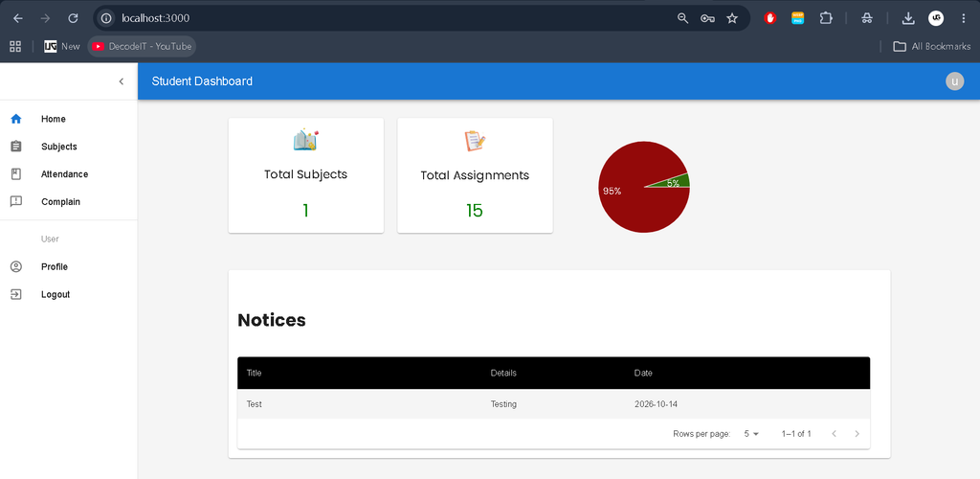Viewport: 980px width, 479px height.
Task: Click the Total Assignments count 15
Action: pyautogui.click(x=475, y=211)
